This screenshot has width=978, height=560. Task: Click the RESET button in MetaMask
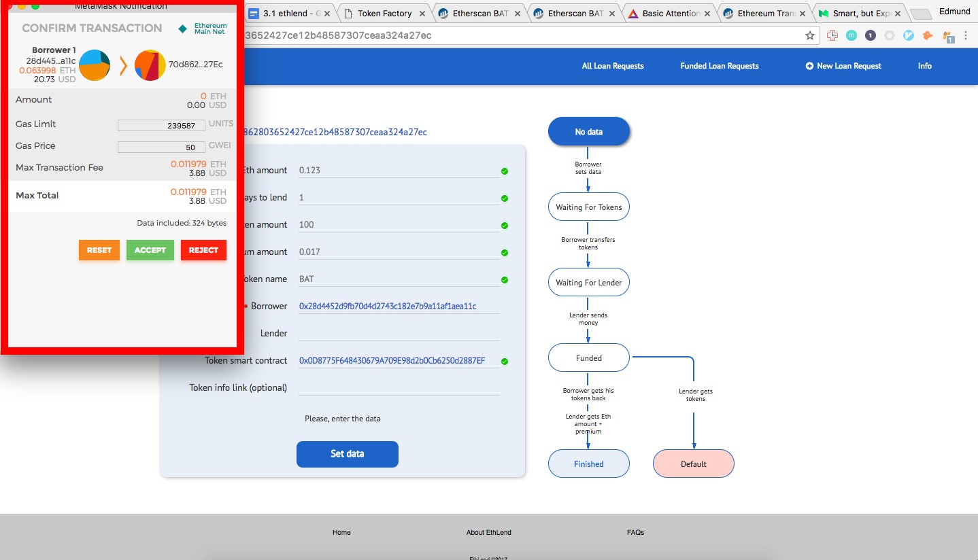tap(99, 250)
